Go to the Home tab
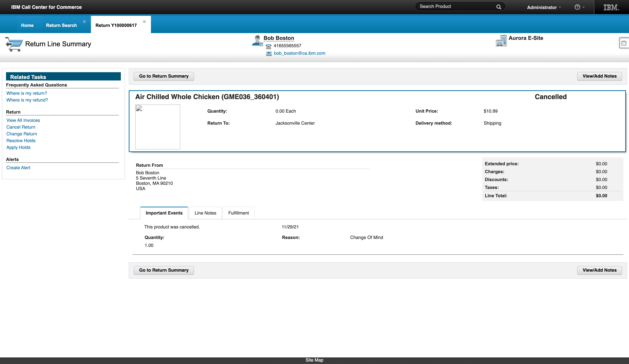 click(27, 25)
